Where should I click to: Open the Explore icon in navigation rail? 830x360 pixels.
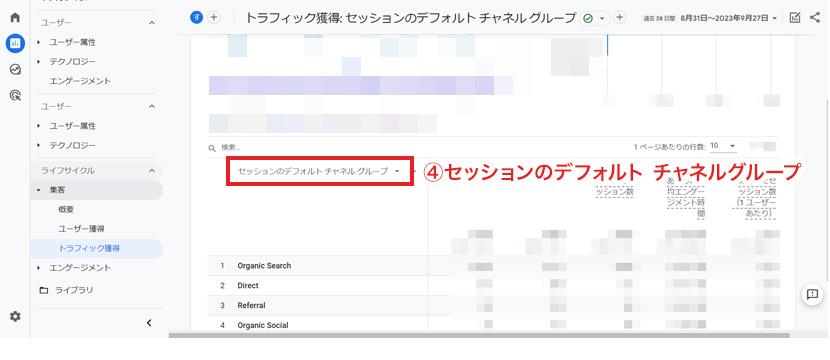15,69
